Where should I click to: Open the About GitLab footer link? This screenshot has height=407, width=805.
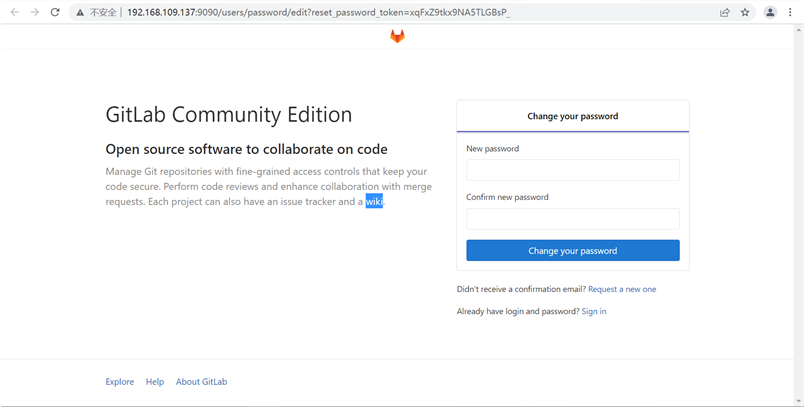[201, 382]
